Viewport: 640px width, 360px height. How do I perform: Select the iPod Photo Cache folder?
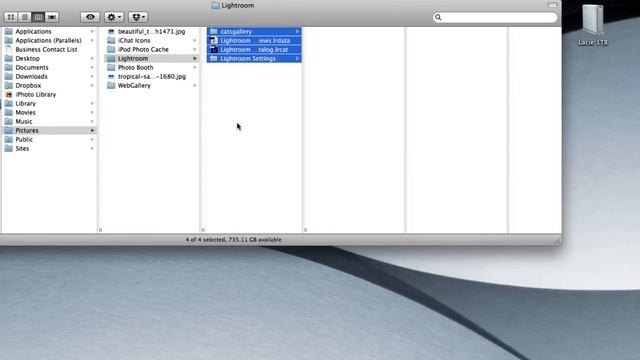click(x=152, y=49)
